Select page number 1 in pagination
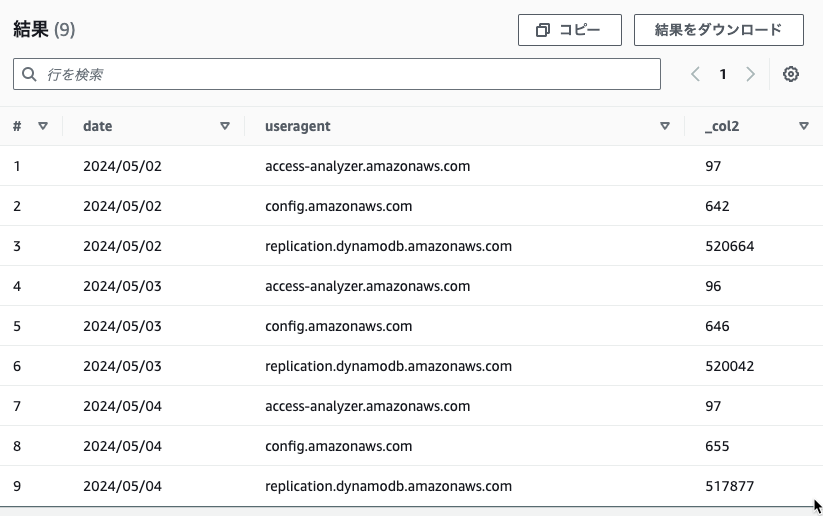The height and width of the screenshot is (516, 823). pyautogui.click(x=723, y=74)
